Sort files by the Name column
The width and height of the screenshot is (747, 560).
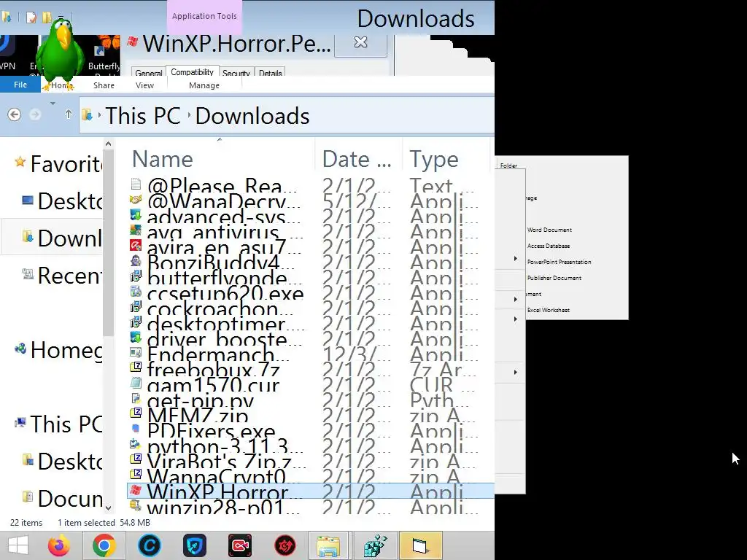tap(162, 159)
